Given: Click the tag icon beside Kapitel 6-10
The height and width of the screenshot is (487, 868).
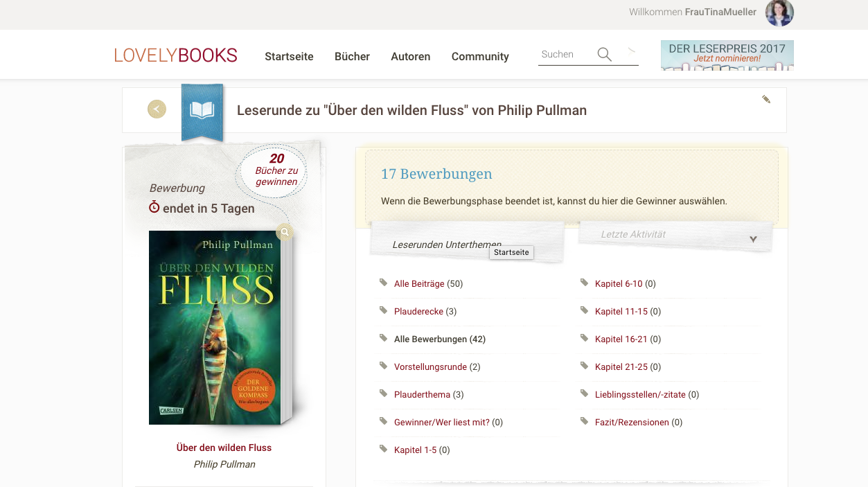Looking at the screenshot, I should click(x=584, y=283).
